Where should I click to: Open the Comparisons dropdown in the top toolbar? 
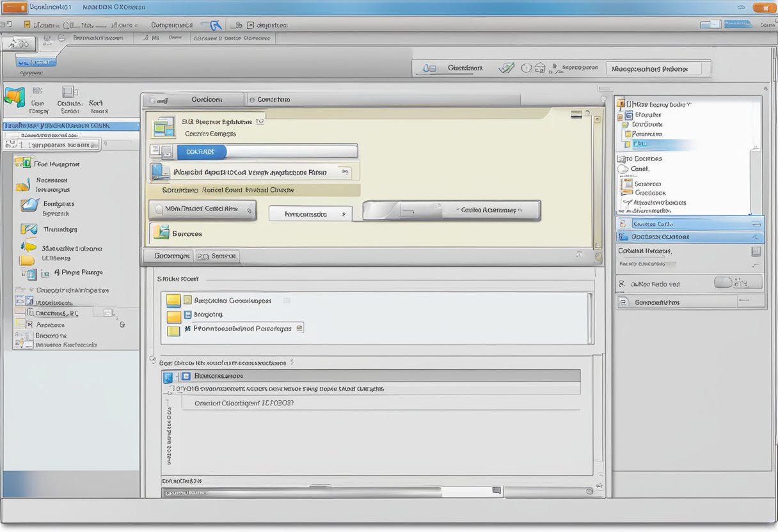[x=173, y=24]
